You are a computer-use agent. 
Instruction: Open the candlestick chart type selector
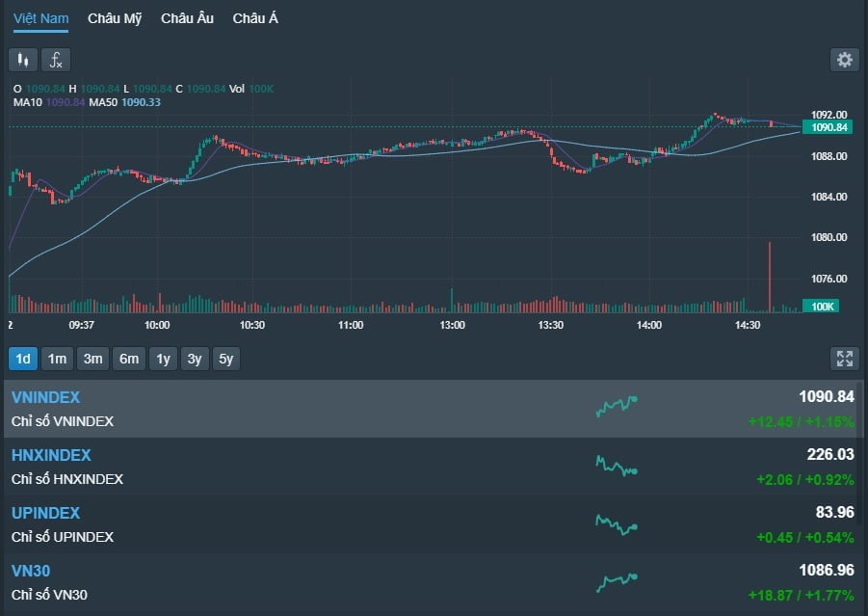pos(23,60)
